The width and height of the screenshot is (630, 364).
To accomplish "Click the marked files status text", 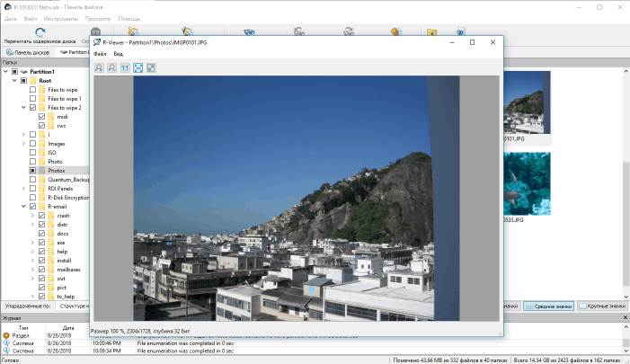I will coord(450,360).
